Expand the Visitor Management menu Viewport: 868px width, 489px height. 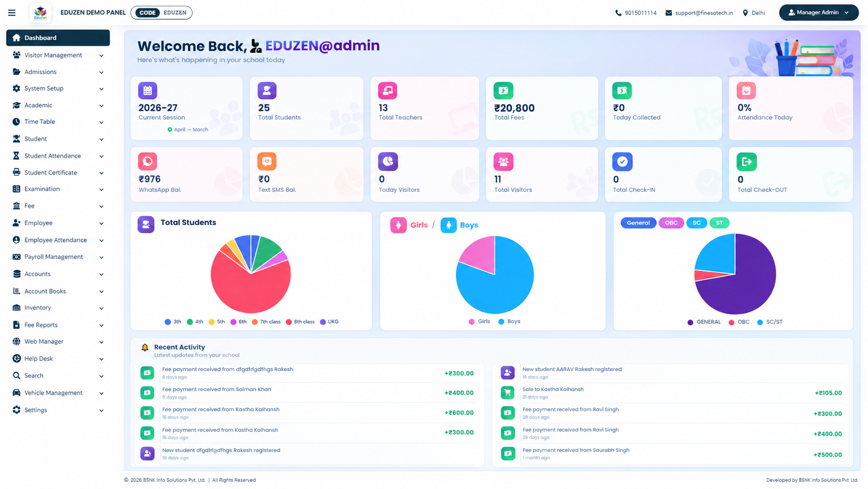pyautogui.click(x=58, y=55)
